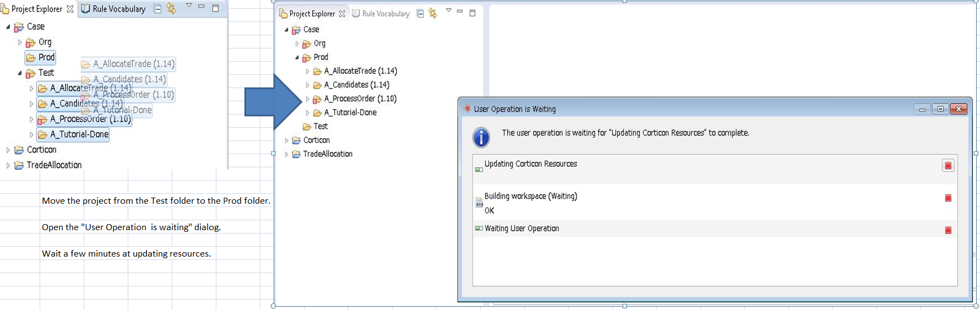This screenshot has height=310, width=980.
Task: Select A_Candidates (1.14) folder inside Test
Action: (80, 104)
